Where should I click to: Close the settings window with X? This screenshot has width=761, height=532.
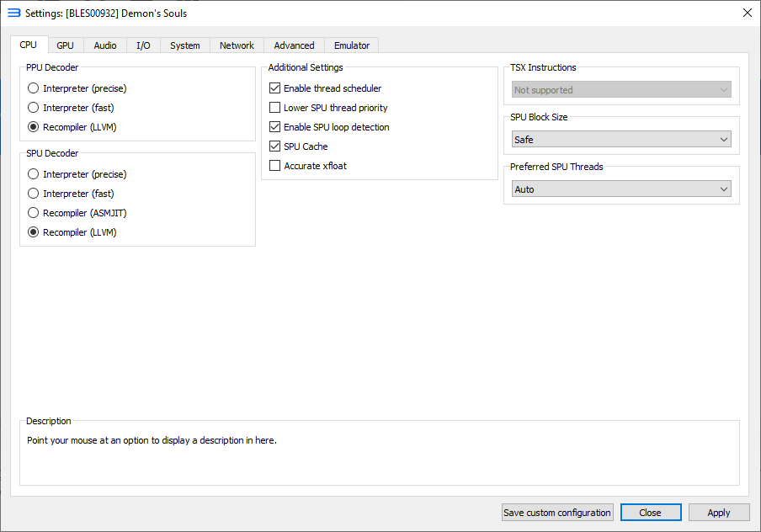[x=747, y=13]
